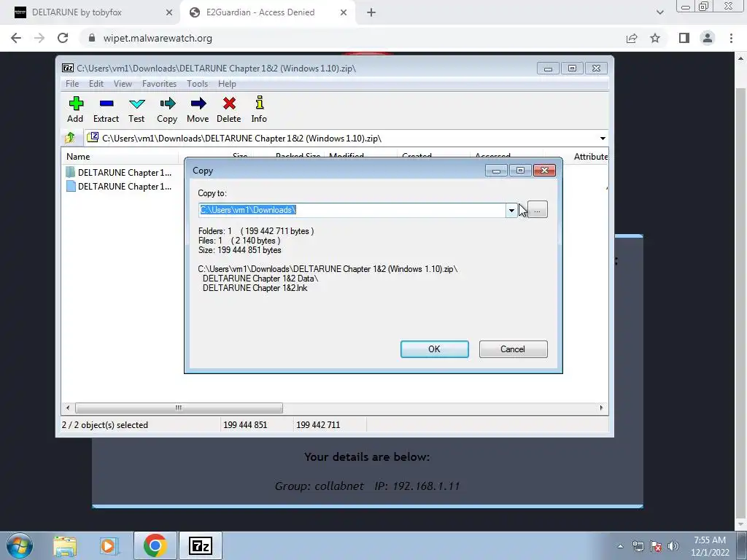Click the Copy to path input field
Image resolution: width=747 pixels, height=560 pixels.
click(352, 210)
